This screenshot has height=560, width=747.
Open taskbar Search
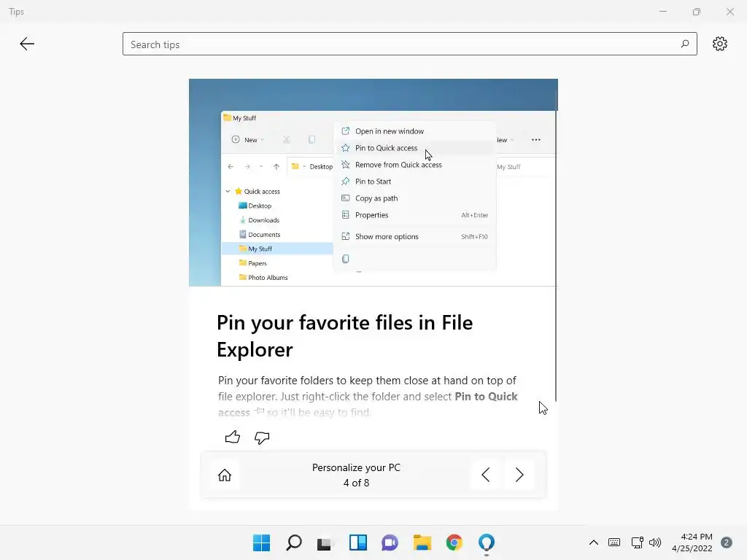tap(293, 542)
